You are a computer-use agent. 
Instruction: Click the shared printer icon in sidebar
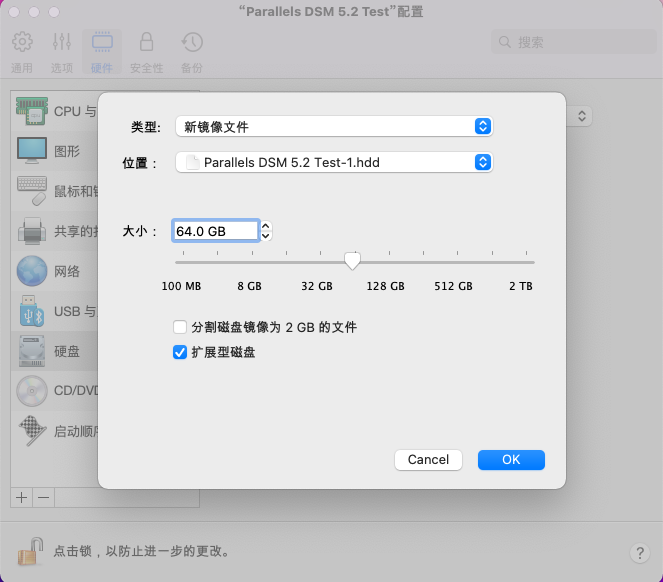(x=32, y=231)
